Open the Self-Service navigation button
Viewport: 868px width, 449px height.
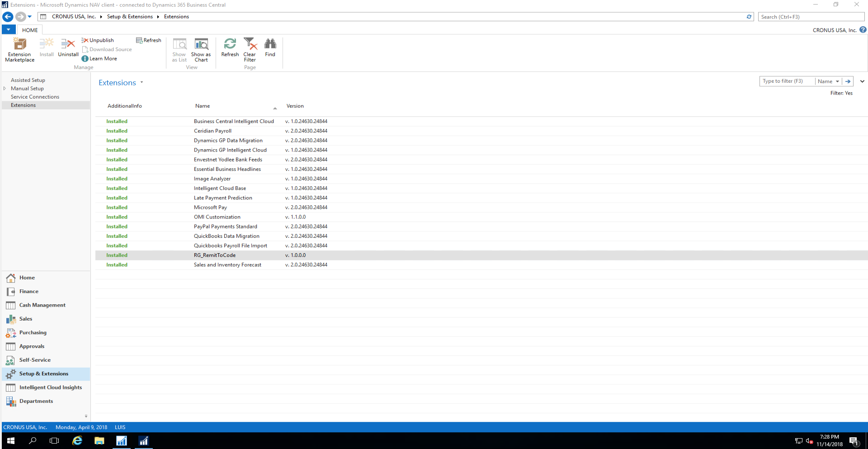45,360
